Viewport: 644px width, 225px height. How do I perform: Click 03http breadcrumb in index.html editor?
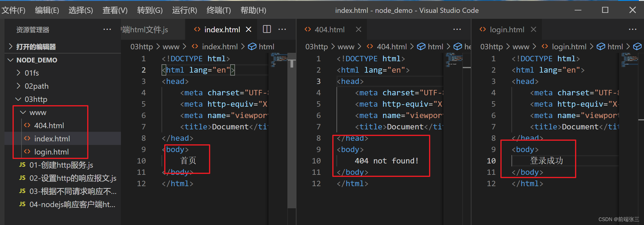tap(142, 47)
